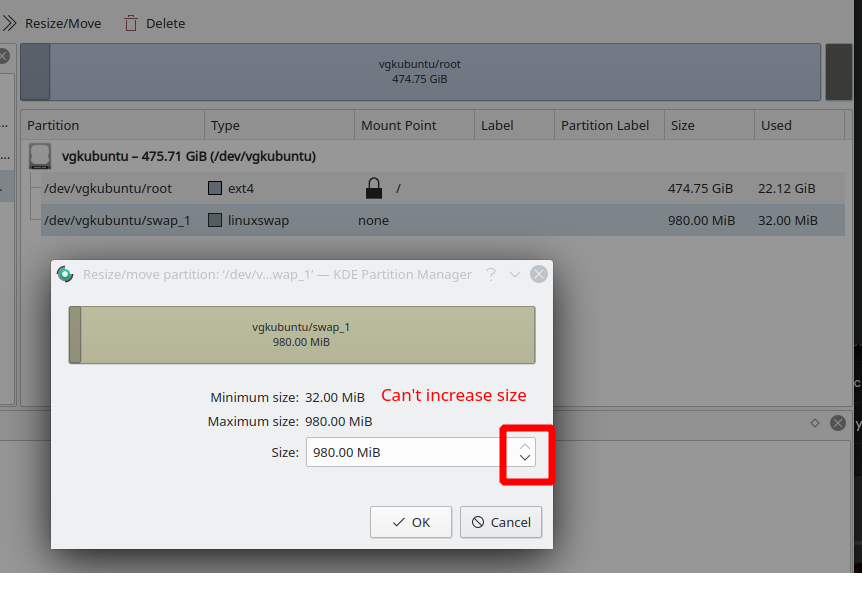Click the 474.75 GiB size cell
This screenshot has height=600, width=862.
(700, 189)
